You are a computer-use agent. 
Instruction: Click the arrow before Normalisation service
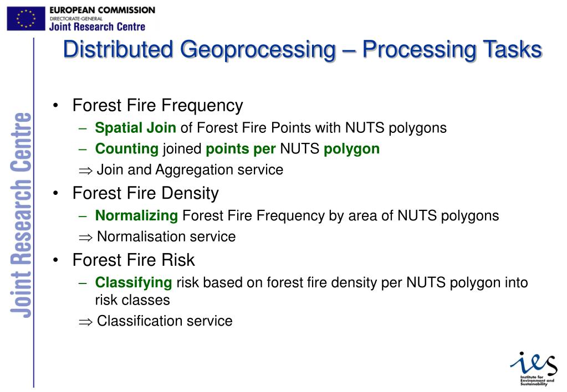[x=86, y=238]
